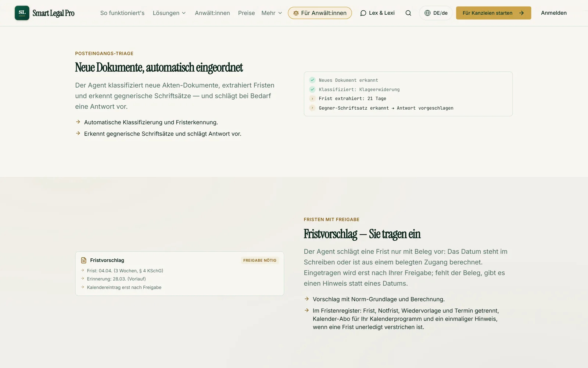The image size is (588, 368).
Task: Click heading 'Neue Dokumente, automatisch eingeordnet'
Action: click(x=159, y=68)
